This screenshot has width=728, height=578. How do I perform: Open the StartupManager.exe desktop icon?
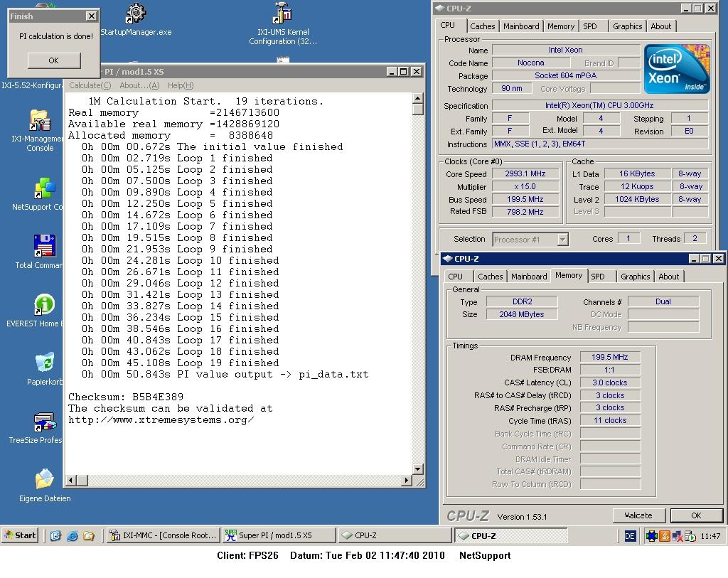pyautogui.click(x=136, y=14)
